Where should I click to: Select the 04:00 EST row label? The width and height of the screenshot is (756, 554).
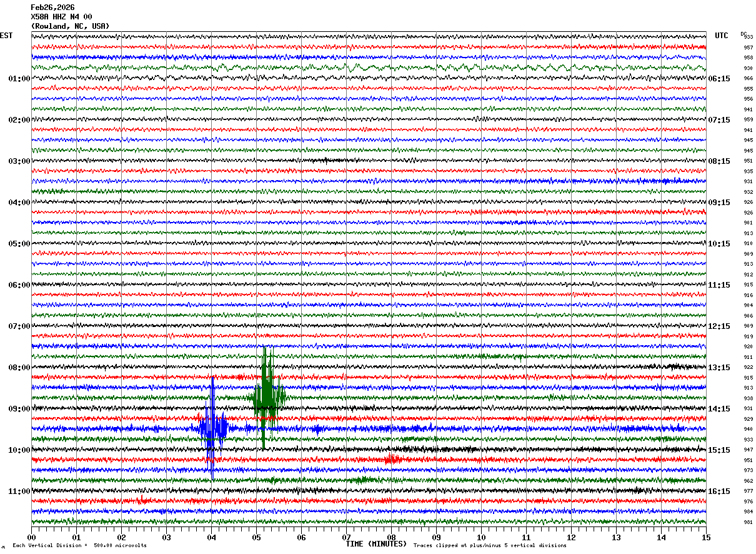coord(19,203)
